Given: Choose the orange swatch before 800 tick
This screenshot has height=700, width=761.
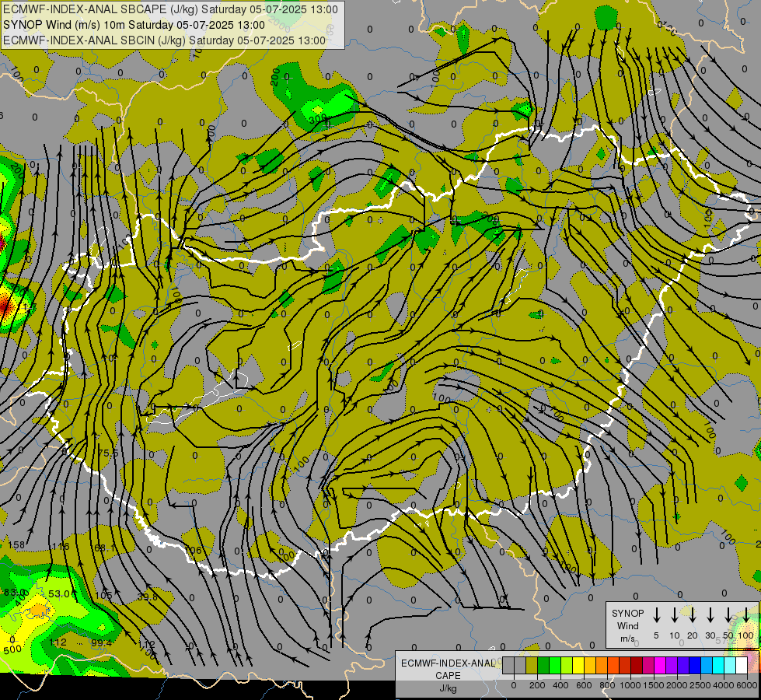Looking at the screenshot, I should pos(602,665).
